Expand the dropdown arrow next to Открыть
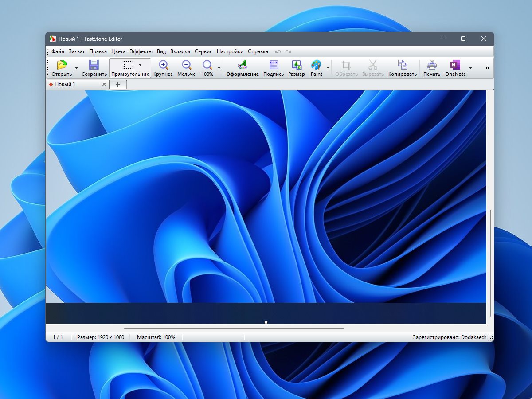The width and height of the screenshot is (532, 399). point(76,68)
